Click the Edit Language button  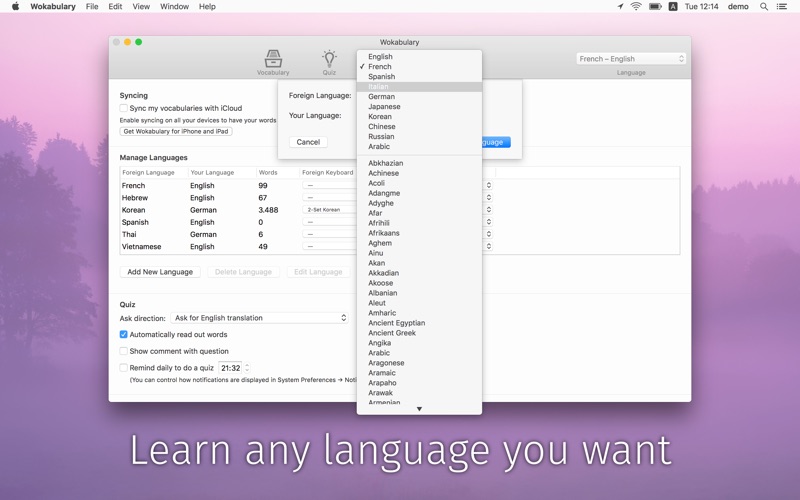click(318, 272)
